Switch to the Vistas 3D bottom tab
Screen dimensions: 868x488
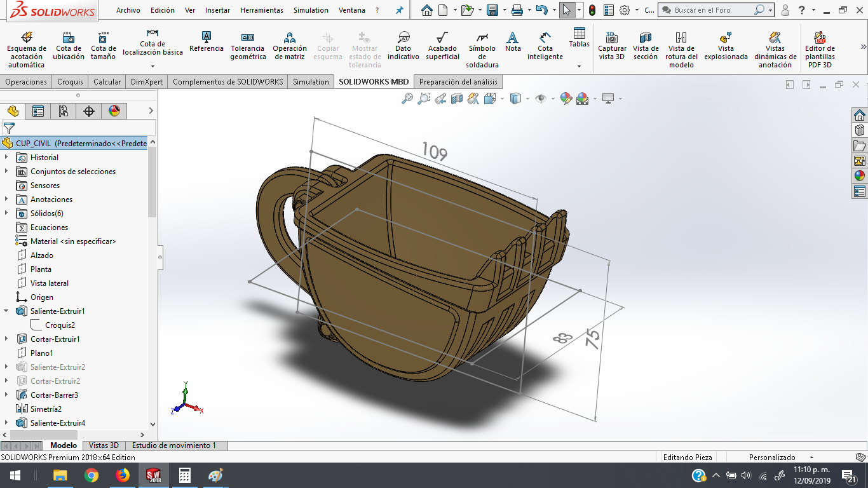(x=104, y=445)
